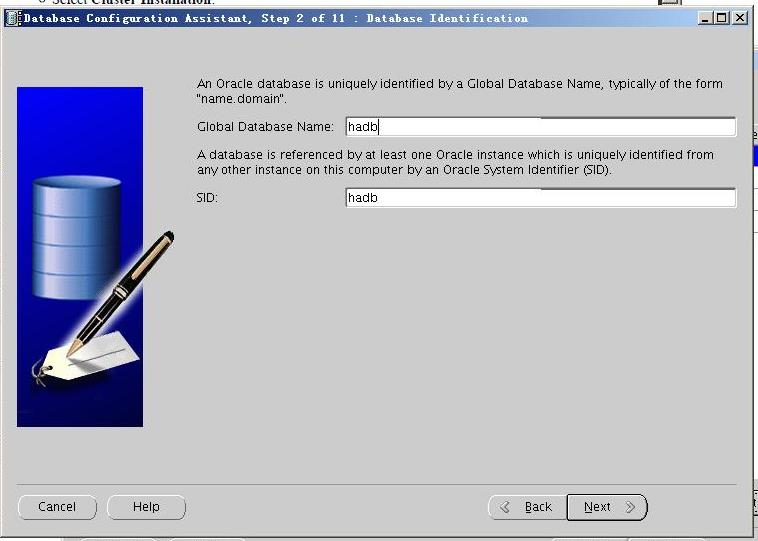
Task: Close the Database Configuration Assistant window
Action: (740, 18)
